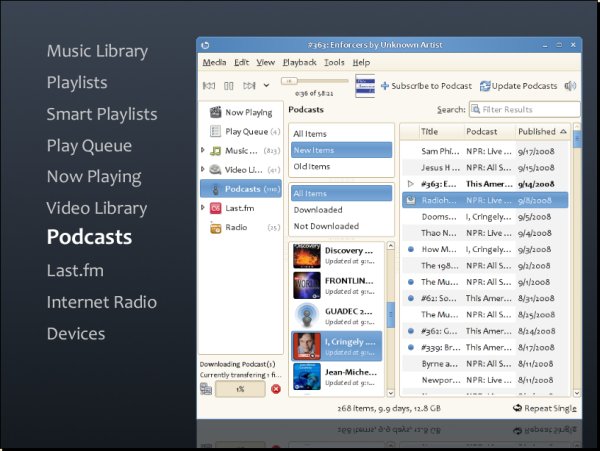Select the GUADEC podcast icon

[307, 316]
